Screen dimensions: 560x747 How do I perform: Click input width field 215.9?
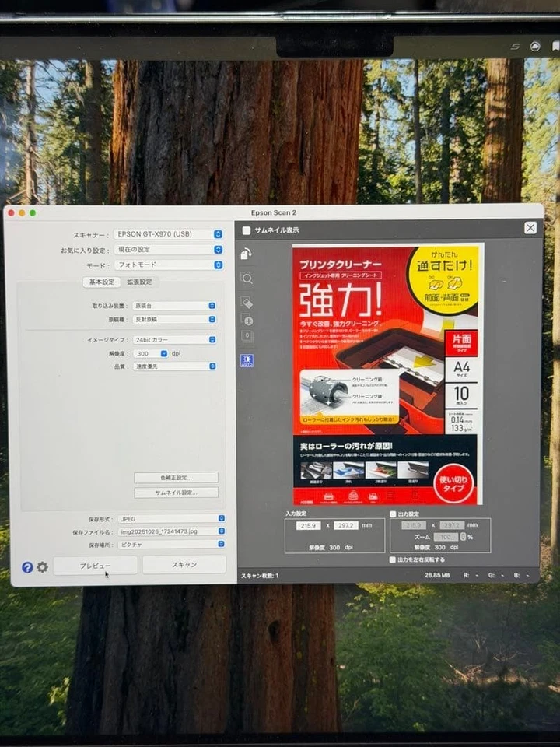tap(309, 525)
